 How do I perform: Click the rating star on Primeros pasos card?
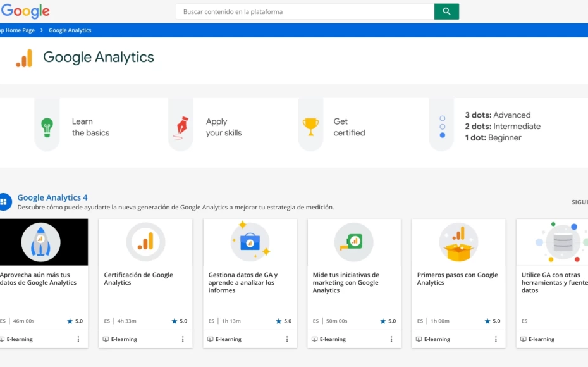pos(487,321)
